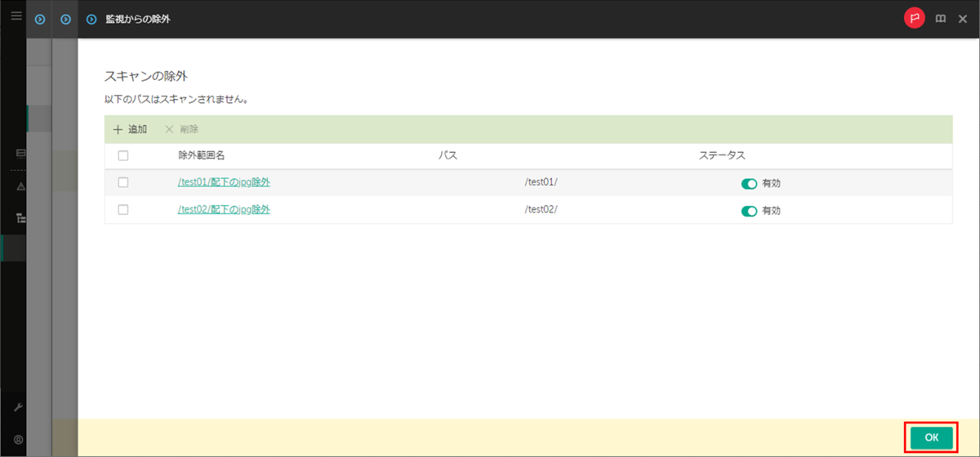Click the スキャンの除外 heading
980x457 pixels.
[x=146, y=76]
